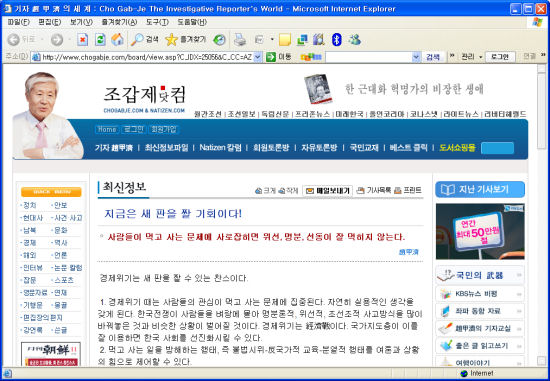Open the 도움말(H) menu
Image resolution: width=550 pixels, height=381 pixels.
[x=192, y=22]
